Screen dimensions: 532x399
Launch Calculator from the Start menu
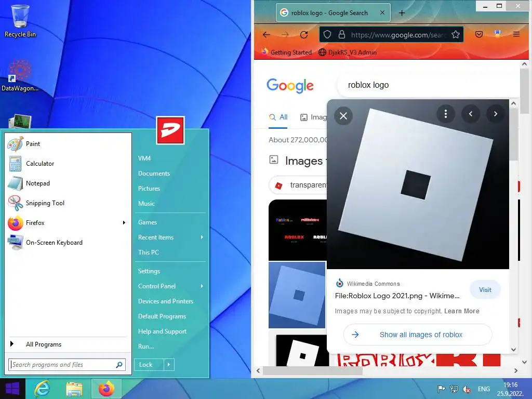[x=68, y=164]
